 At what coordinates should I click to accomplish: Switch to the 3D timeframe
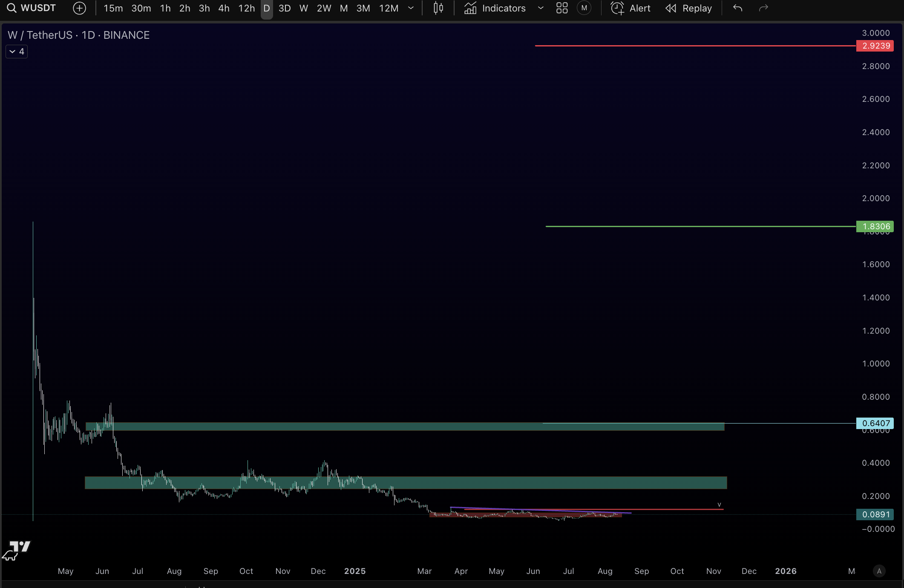[x=285, y=8]
